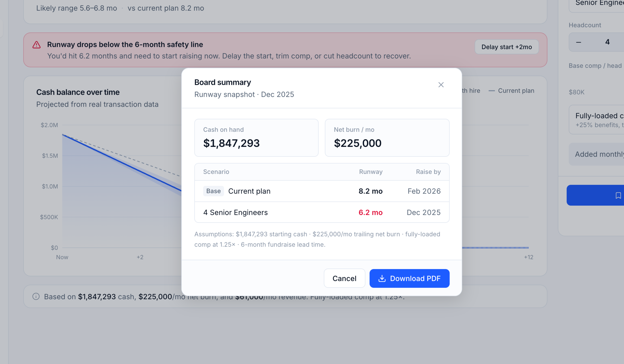Click the headcount value 4 field

pos(607,42)
